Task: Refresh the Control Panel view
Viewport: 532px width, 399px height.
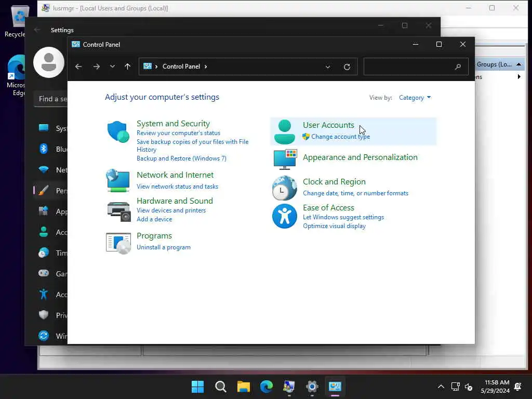Action: pos(347,67)
